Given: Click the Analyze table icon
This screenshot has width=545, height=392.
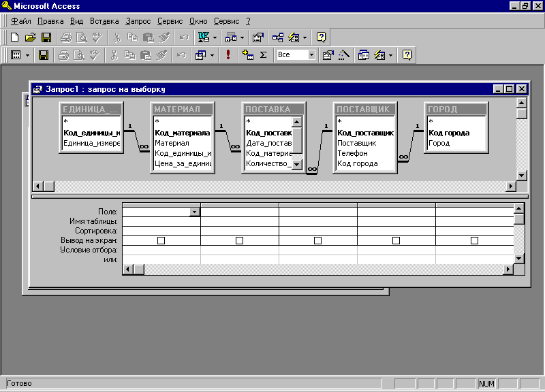Looking at the screenshot, I should click(231, 37).
